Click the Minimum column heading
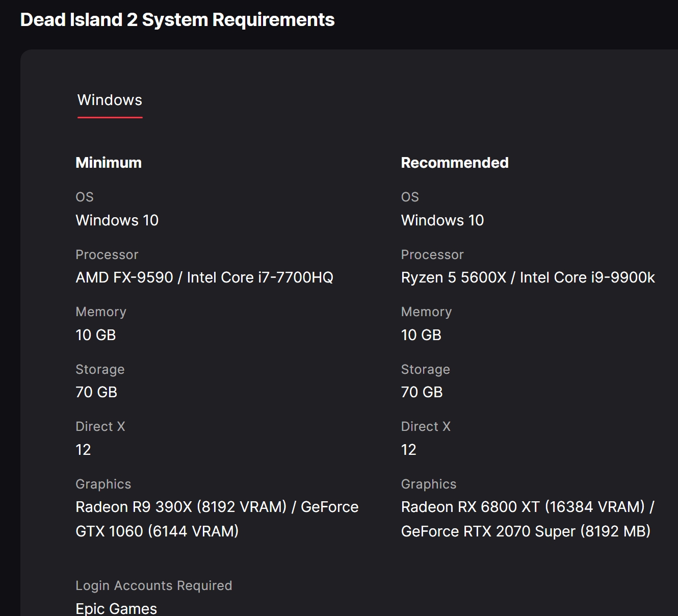Screen dimensions: 678x616 (x=109, y=163)
